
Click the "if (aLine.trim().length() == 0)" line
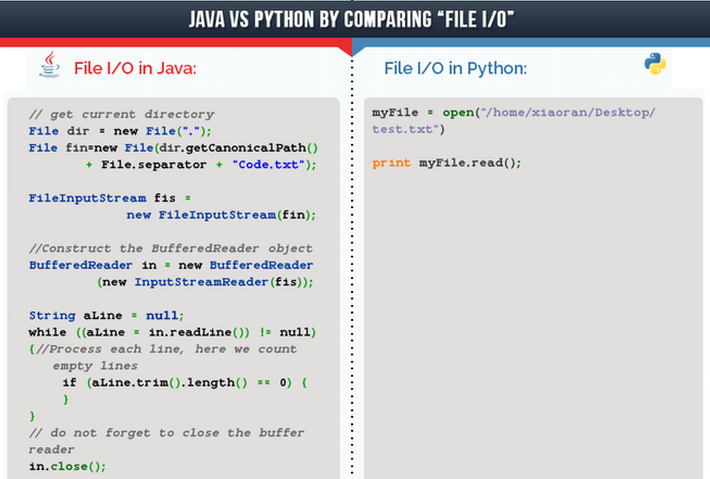pos(185,382)
